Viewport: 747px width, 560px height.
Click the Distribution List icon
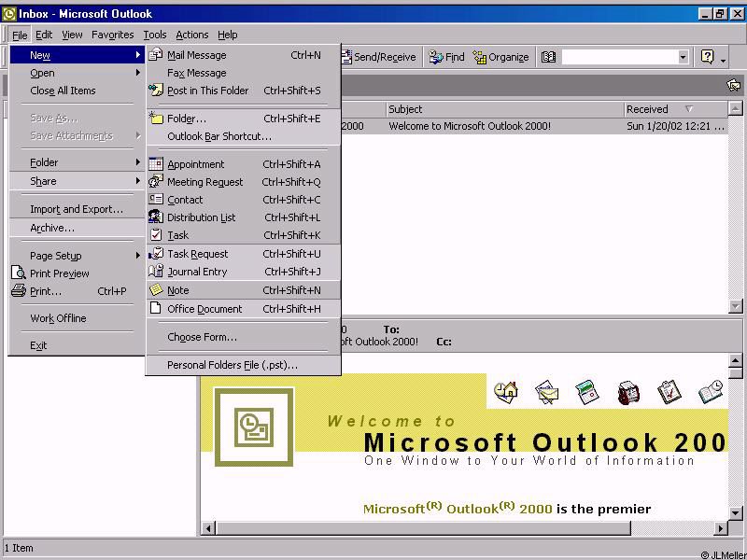point(156,217)
